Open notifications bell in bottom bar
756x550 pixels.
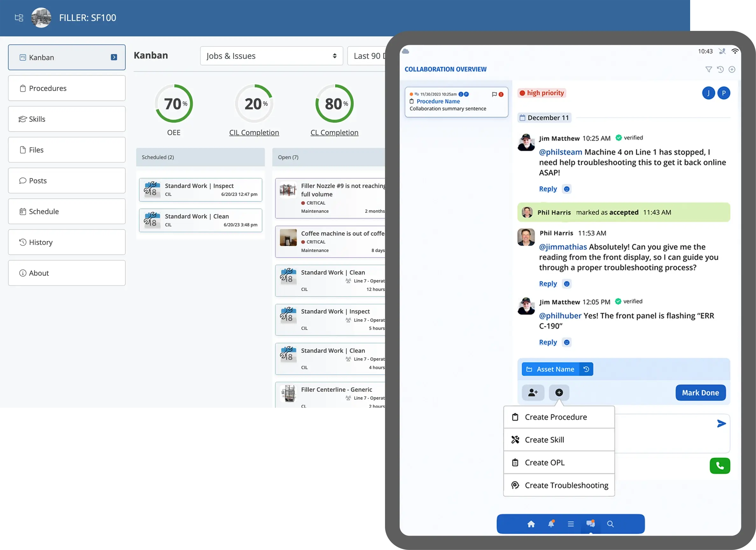pyautogui.click(x=551, y=524)
